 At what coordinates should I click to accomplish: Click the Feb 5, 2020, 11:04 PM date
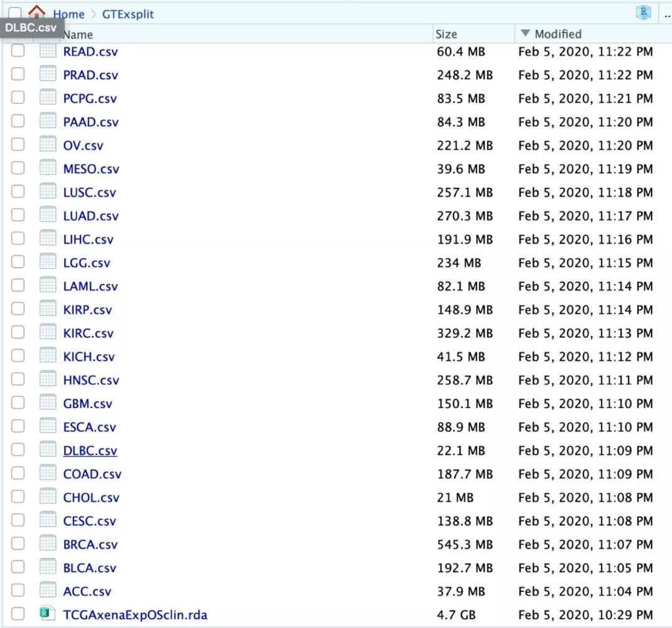point(586,591)
